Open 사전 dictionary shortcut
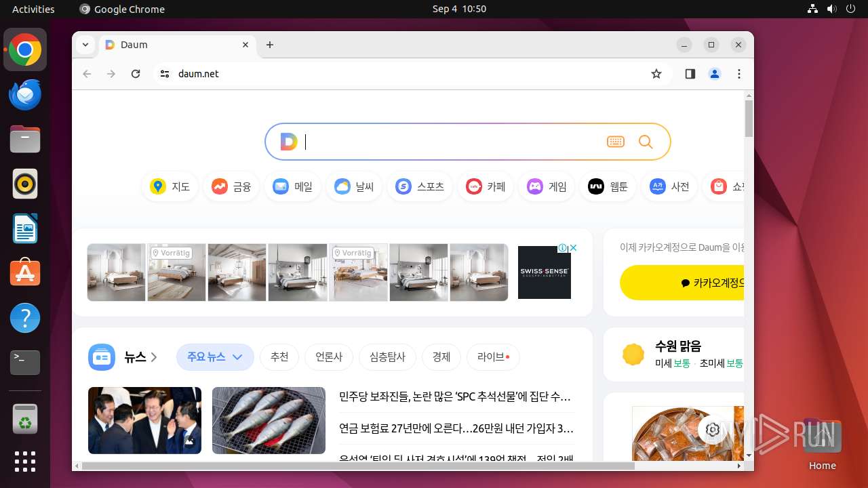 [x=669, y=186]
